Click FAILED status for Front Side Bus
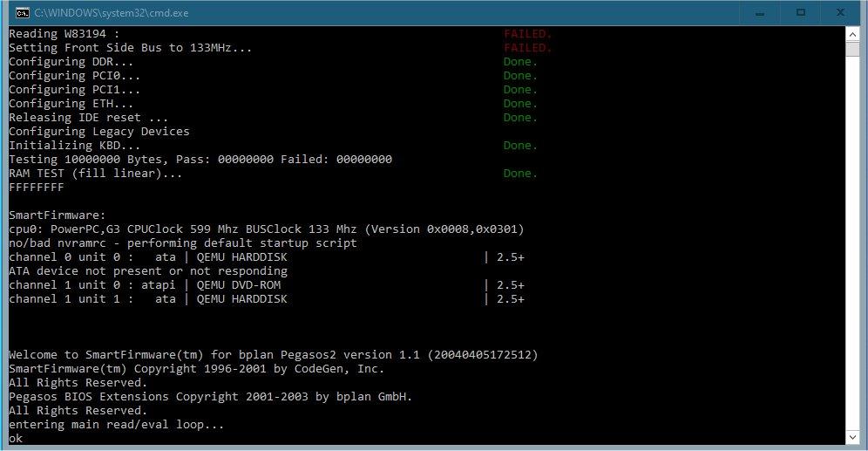The height and width of the screenshot is (451, 868). (x=527, y=48)
